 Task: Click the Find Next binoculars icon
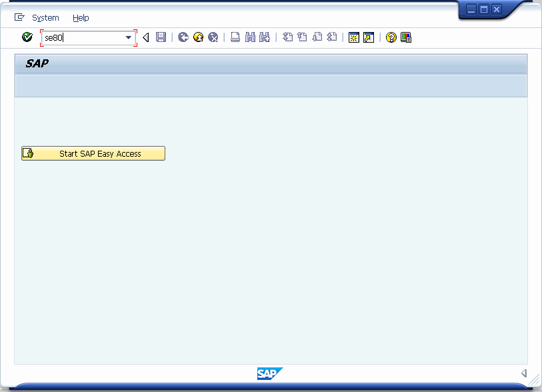point(265,37)
